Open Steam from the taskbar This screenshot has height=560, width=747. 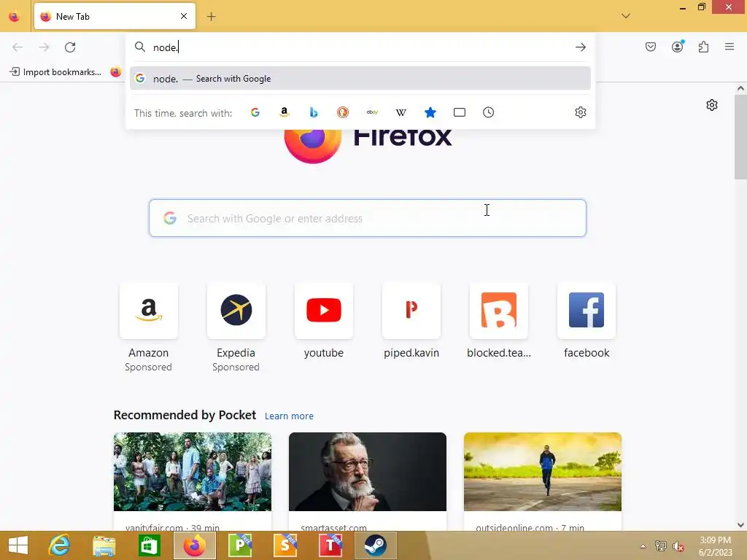376,545
